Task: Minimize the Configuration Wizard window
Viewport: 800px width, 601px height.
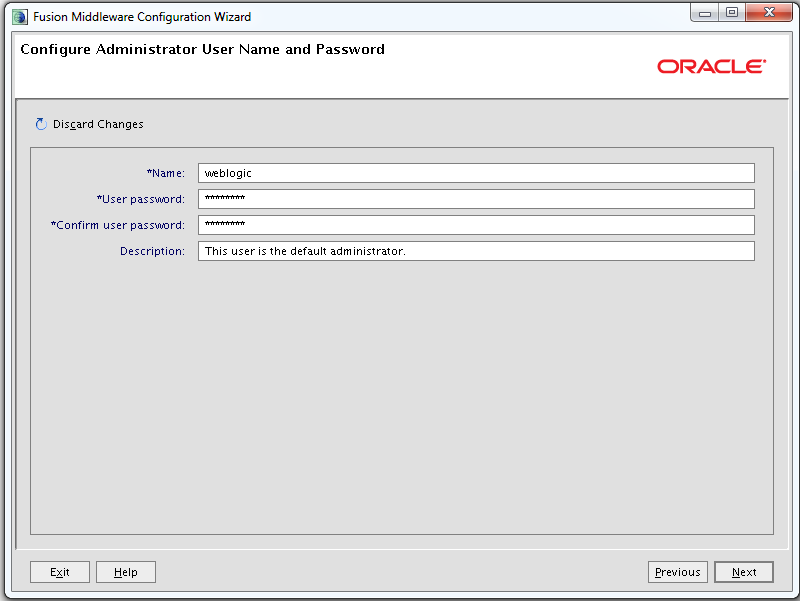Action: pos(705,13)
